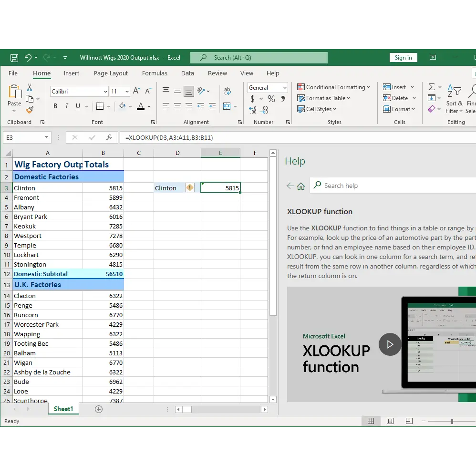Screen dimensions: 476x476
Task: Switch to the Formulas ribbon tab
Action: coord(155,73)
